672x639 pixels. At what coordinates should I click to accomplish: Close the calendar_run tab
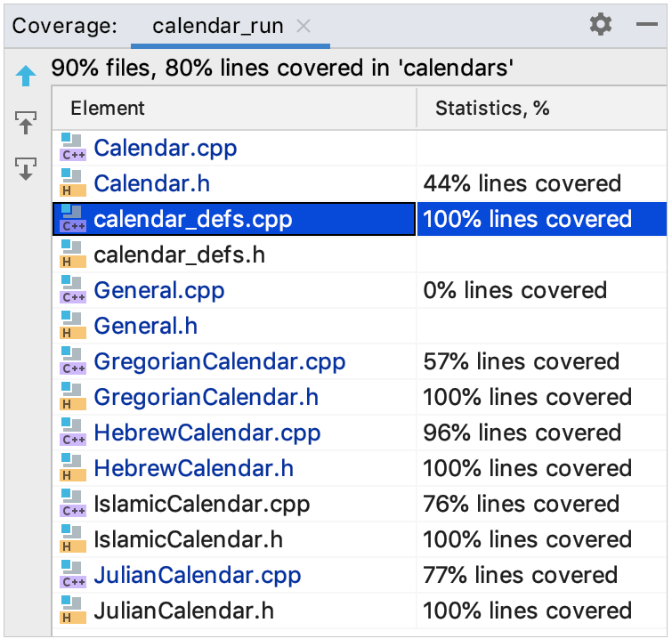click(304, 26)
